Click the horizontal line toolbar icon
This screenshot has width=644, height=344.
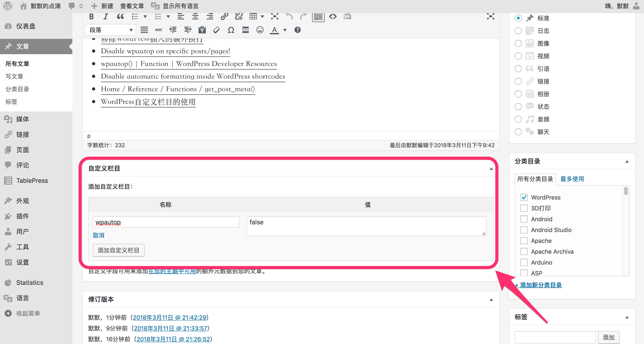[x=245, y=30]
